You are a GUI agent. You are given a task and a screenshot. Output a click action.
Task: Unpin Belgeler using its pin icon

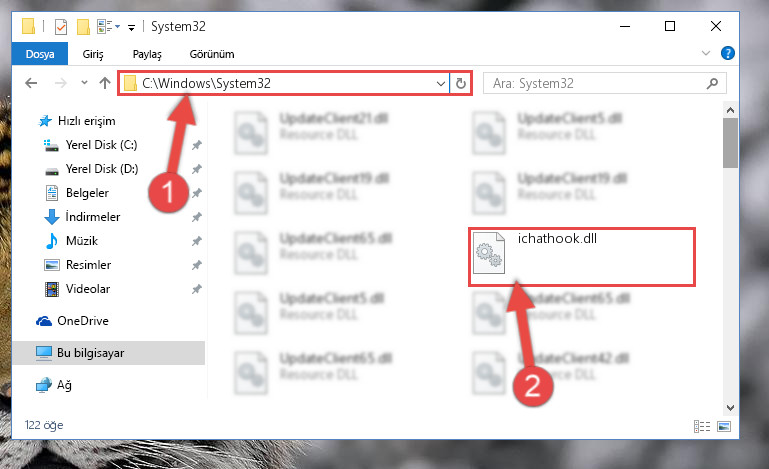[x=197, y=193]
